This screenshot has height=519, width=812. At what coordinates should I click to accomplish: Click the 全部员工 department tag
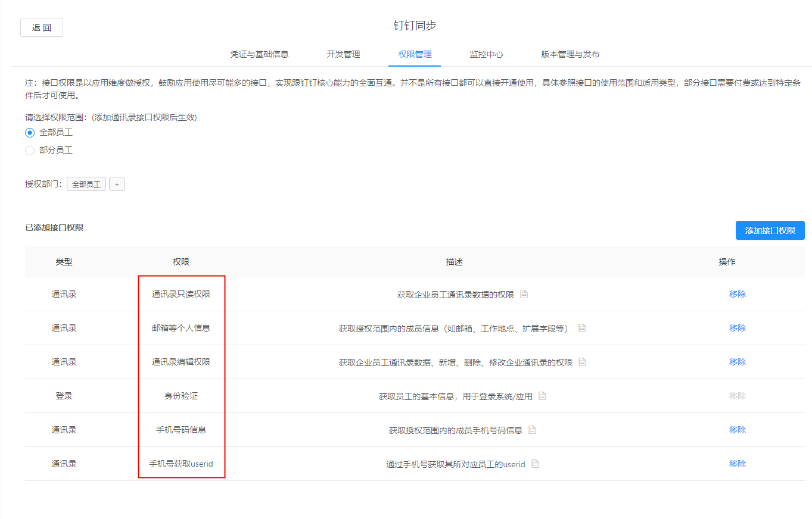[x=86, y=185]
